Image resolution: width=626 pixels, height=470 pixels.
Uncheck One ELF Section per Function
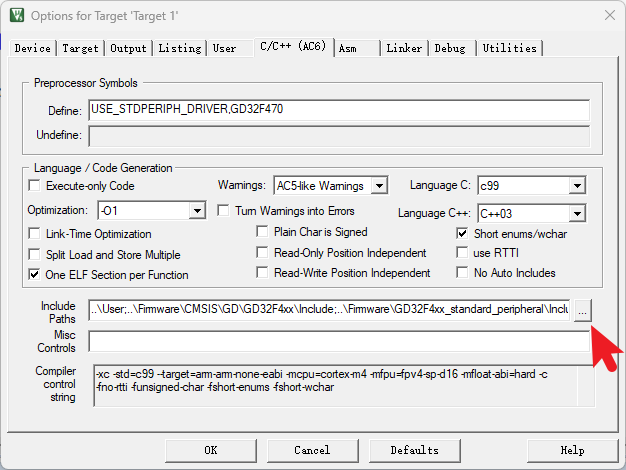[x=35, y=274]
